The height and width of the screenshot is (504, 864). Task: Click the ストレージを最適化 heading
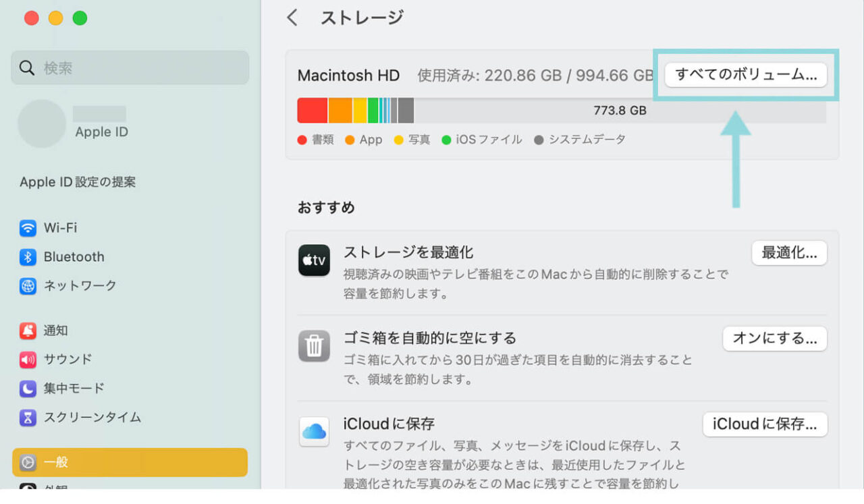(408, 252)
